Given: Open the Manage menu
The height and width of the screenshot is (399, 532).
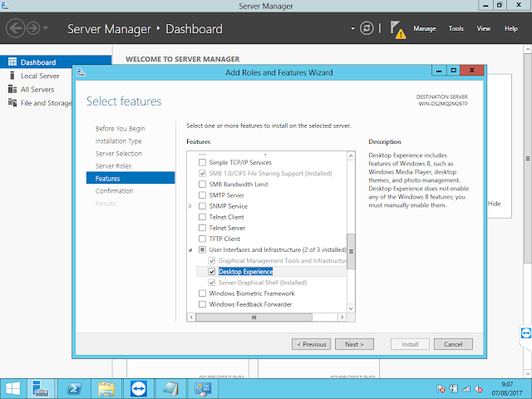Looking at the screenshot, I should pos(425,28).
